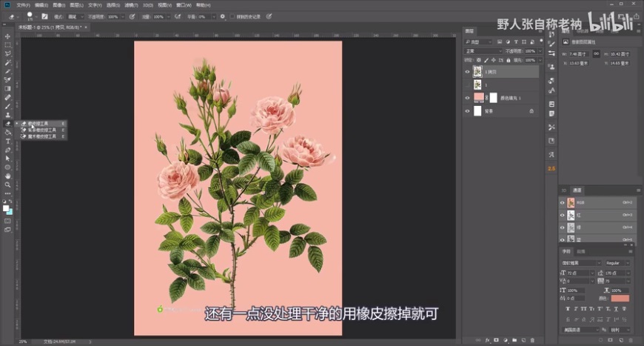Click the lock image pixels brush icon

point(486,60)
